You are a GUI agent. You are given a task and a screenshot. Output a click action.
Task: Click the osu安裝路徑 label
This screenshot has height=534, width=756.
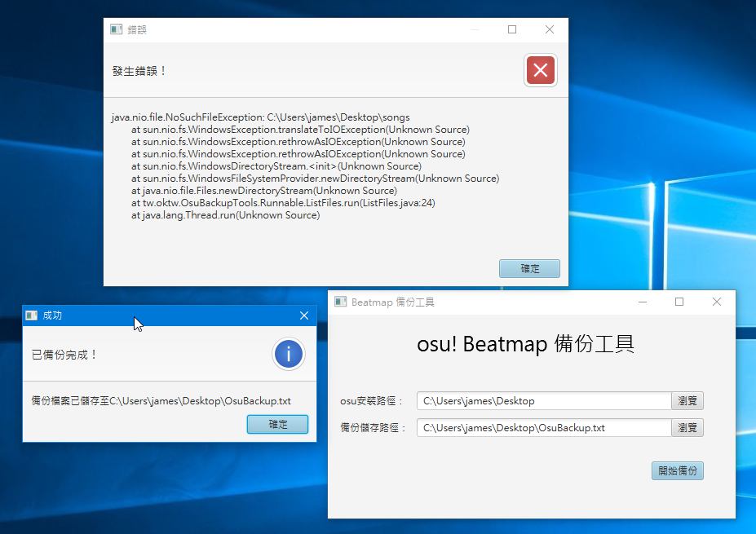point(371,401)
